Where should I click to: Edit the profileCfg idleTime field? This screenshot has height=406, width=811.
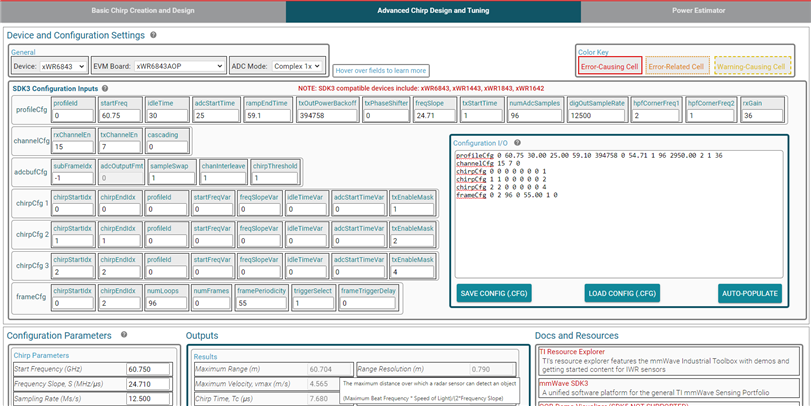tap(166, 116)
